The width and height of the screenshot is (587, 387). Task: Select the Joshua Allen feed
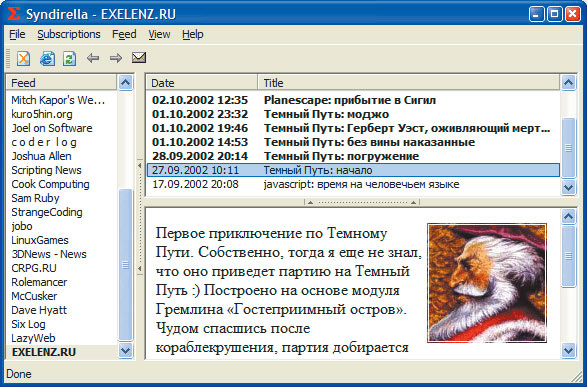[41, 156]
